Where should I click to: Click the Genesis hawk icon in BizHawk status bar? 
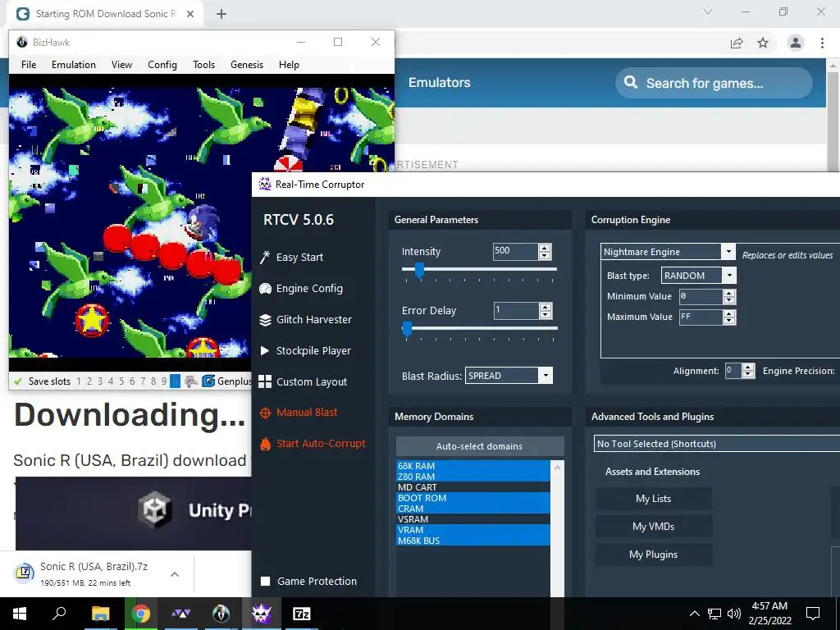point(190,381)
